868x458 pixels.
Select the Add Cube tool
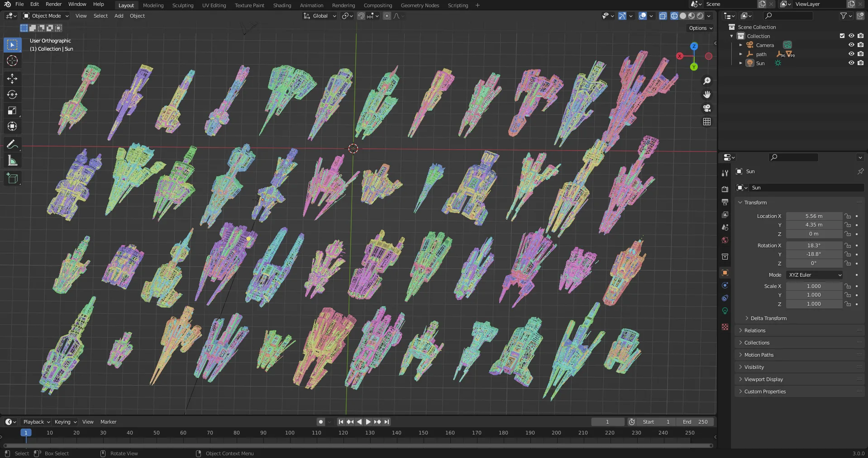coord(12,179)
